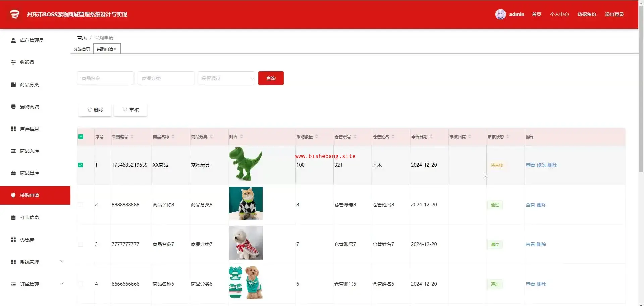Sort by 商品分类 column arrows

211,137
